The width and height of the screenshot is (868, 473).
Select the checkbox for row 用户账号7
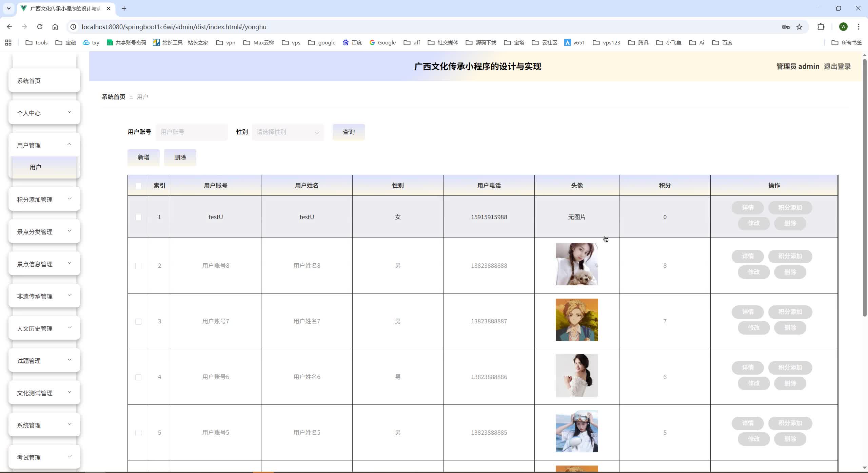(138, 321)
